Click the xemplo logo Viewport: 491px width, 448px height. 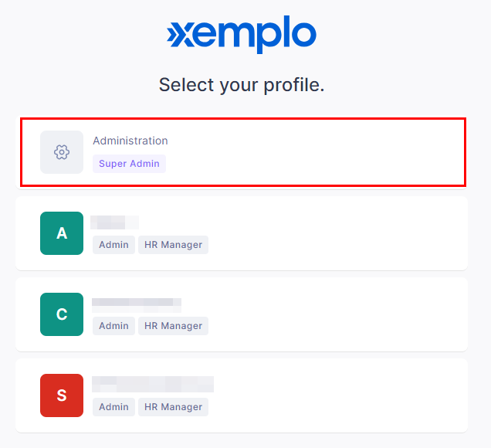[x=242, y=34]
